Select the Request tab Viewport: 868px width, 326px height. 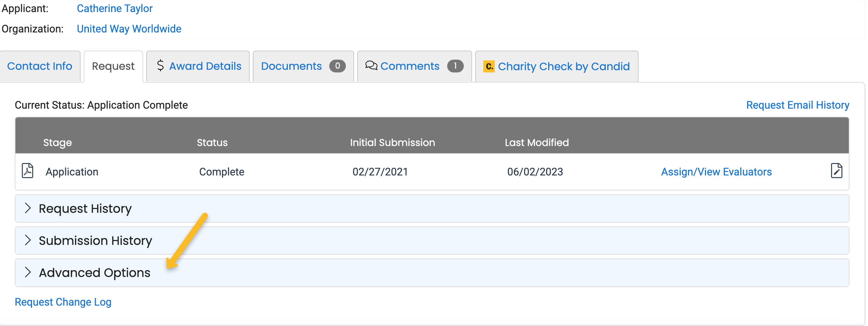[113, 66]
